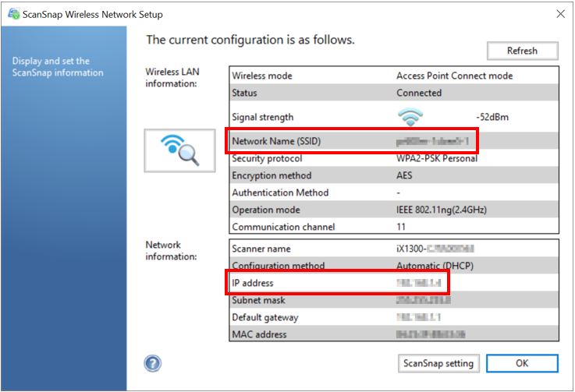The image size is (575, 392).
Task: Click the Wi-Fi signal strength icon
Action: coord(410,117)
